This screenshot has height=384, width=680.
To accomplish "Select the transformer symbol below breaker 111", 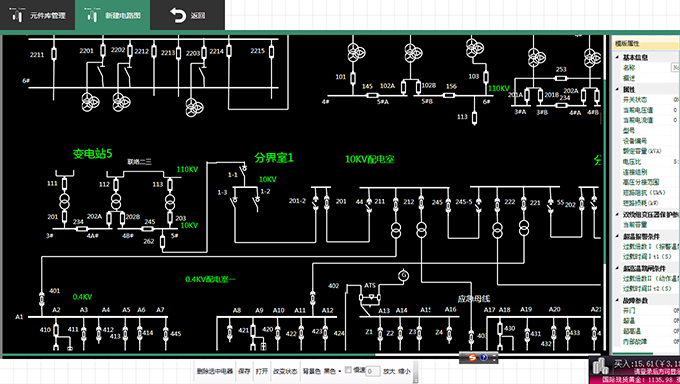I will 65,201.
